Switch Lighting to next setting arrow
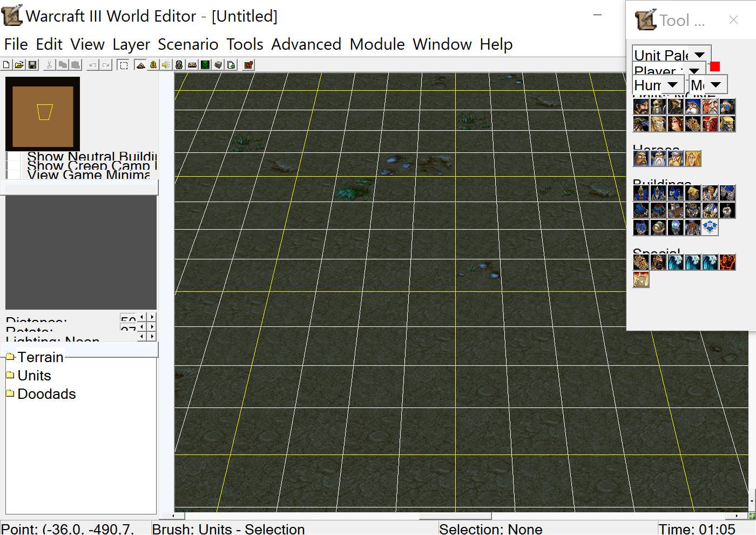The height and width of the screenshot is (535, 756). pyautogui.click(x=152, y=336)
